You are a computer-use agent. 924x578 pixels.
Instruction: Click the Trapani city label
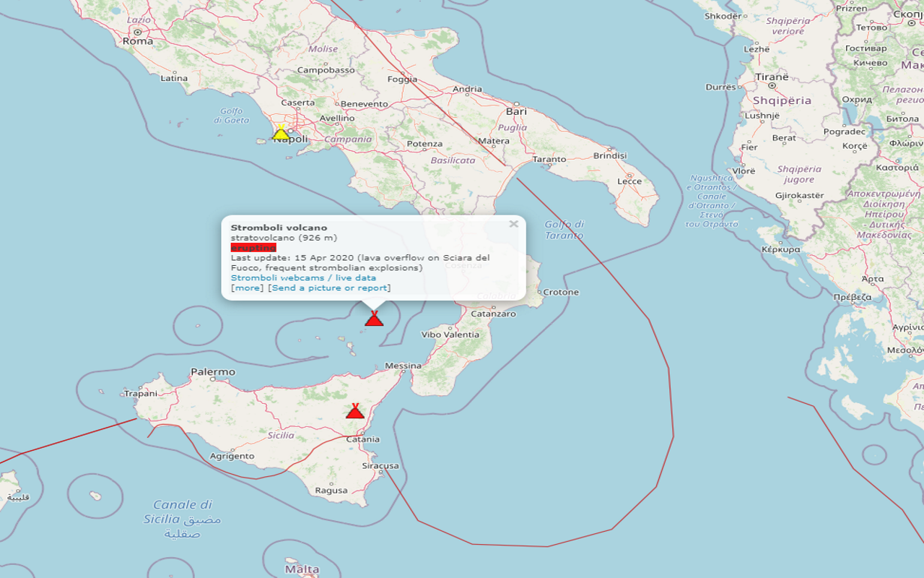click(x=141, y=394)
